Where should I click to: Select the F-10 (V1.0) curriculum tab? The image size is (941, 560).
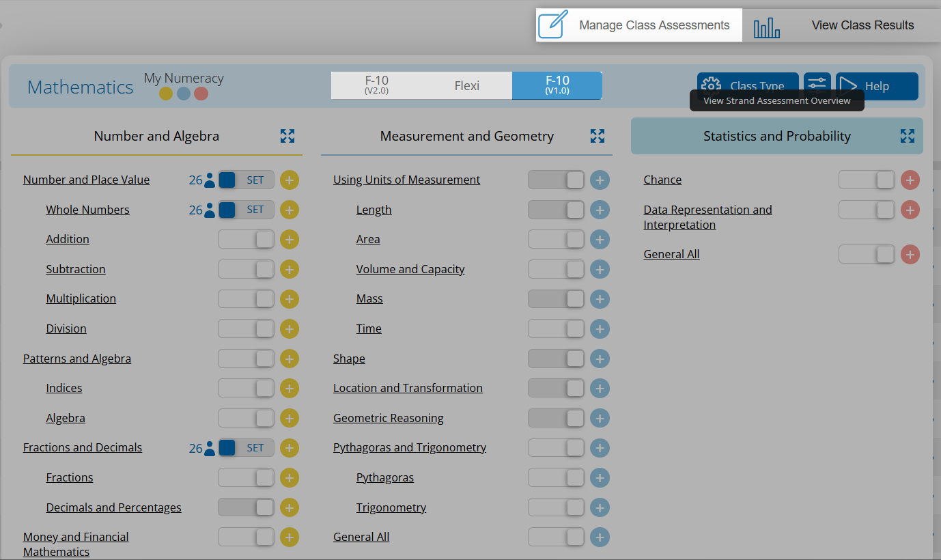(x=557, y=85)
